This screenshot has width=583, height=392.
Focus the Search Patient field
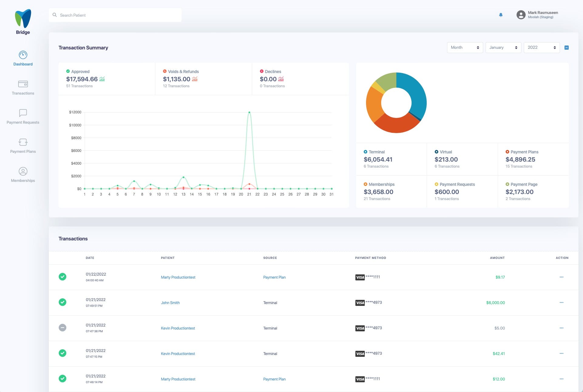coord(115,15)
